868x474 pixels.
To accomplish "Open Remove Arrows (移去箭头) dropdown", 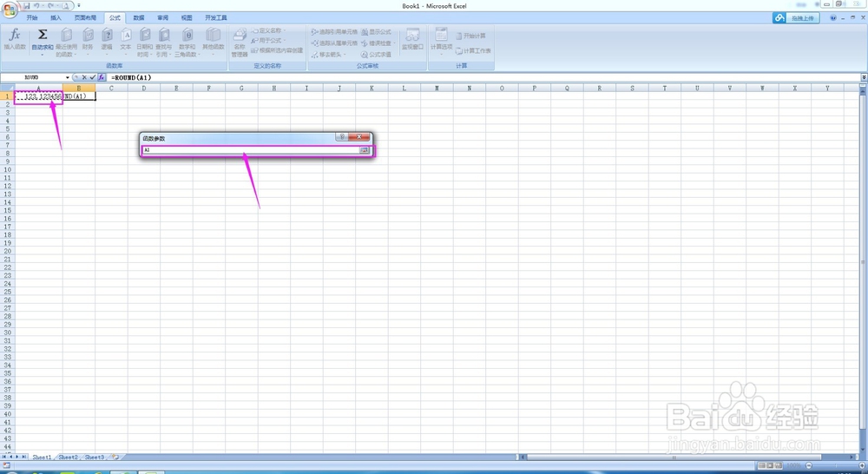I will pyautogui.click(x=329, y=55).
